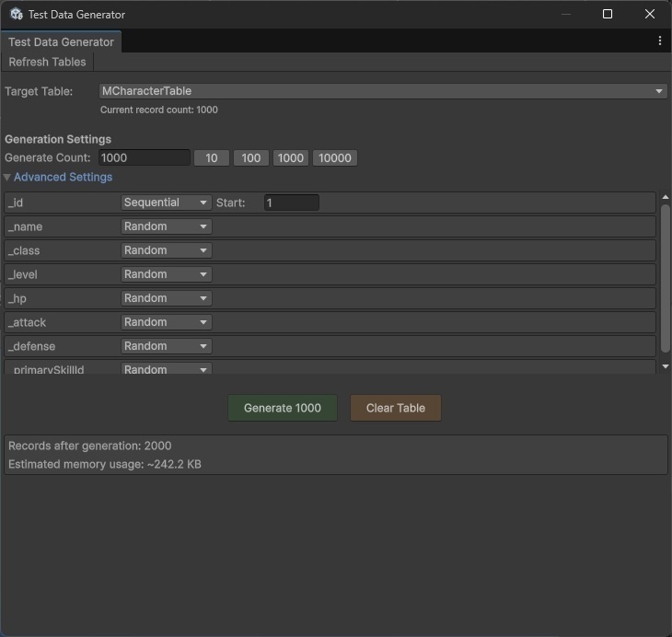Screen dimensions: 672x637
Task: Click the 'Generate Count:' label
Action: 48,157
